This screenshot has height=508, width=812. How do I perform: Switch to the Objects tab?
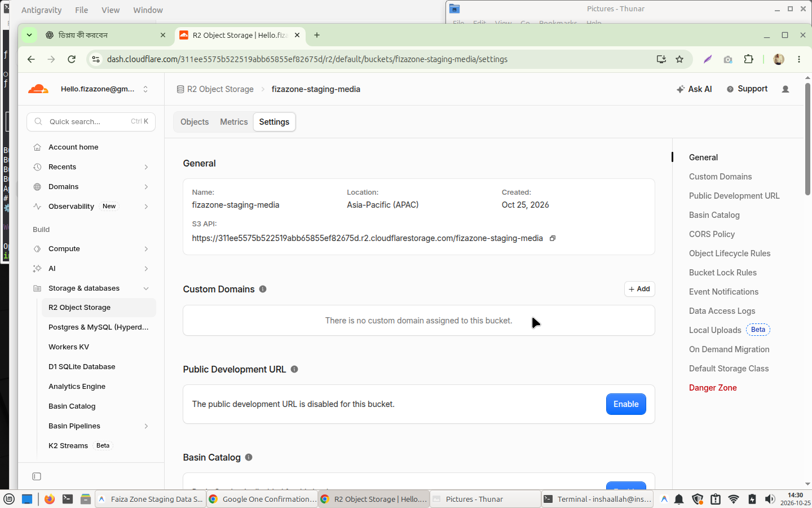[195, 122]
